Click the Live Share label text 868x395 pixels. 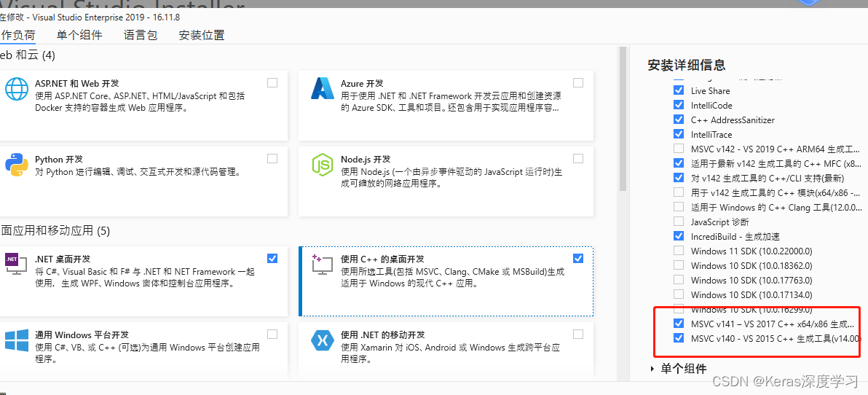click(710, 91)
